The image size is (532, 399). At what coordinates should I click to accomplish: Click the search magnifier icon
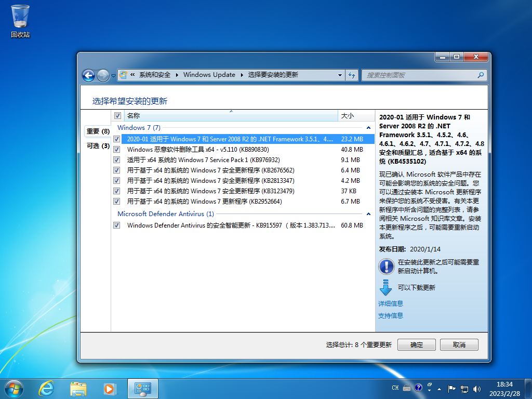pyautogui.click(x=481, y=75)
